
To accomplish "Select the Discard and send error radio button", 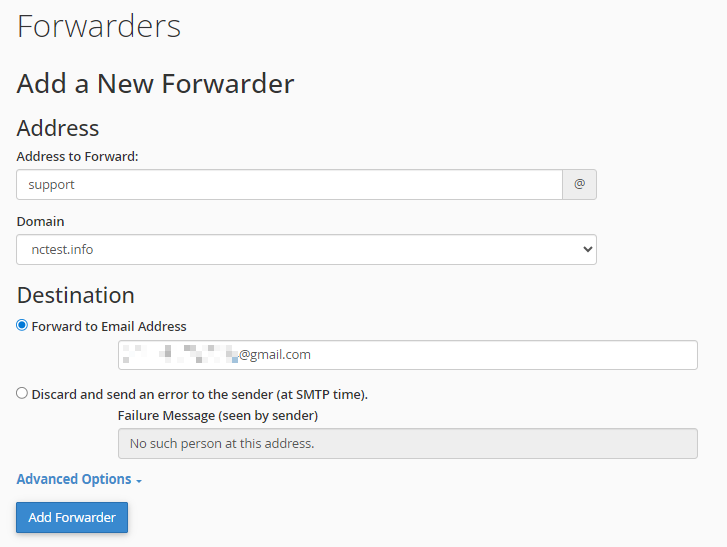I will 22,393.
